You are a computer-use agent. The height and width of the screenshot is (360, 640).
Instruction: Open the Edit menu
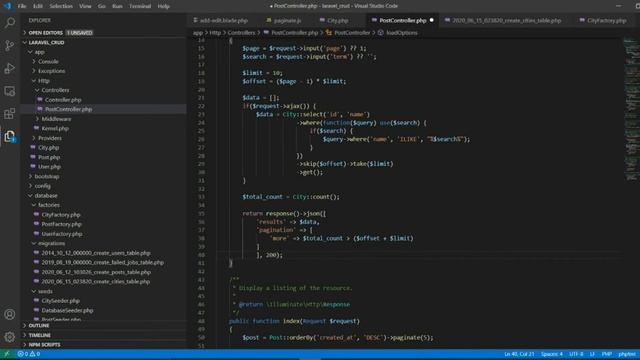(x=38, y=6)
